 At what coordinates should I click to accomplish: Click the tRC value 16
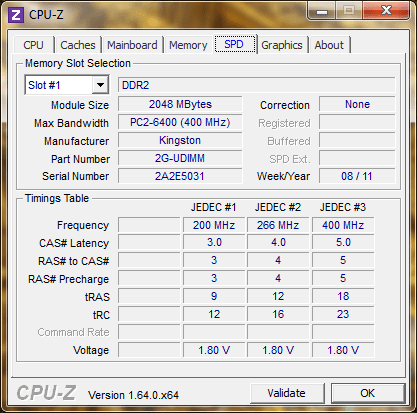coord(278,314)
